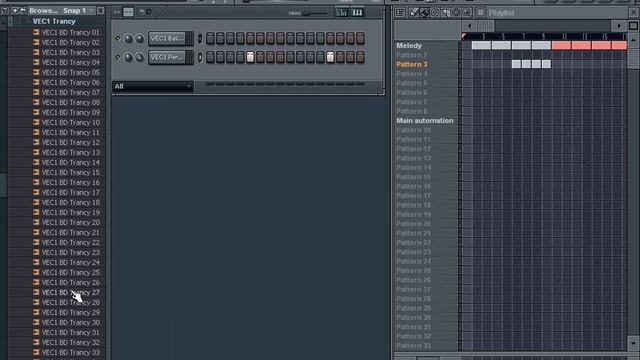Select the pencil draw tool in Playlist
The height and width of the screenshot is (360, 640).
click(x=414, y=13)
